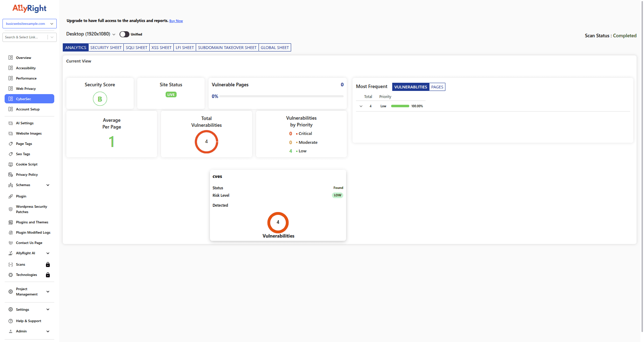644x342 pixels.
Task: Select Accessibility from the sidebar
Action: (26, 68)
